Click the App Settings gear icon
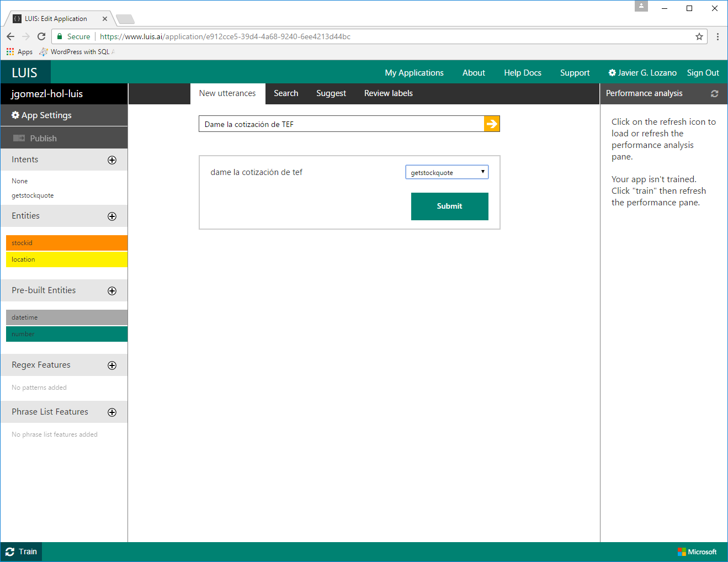 point(15,115)
